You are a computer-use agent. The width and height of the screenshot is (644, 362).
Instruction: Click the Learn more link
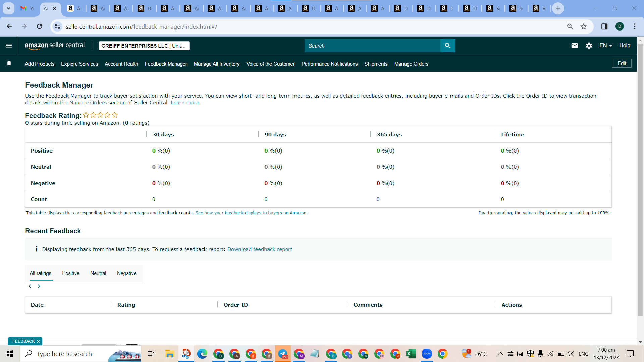tap(185, 103)
